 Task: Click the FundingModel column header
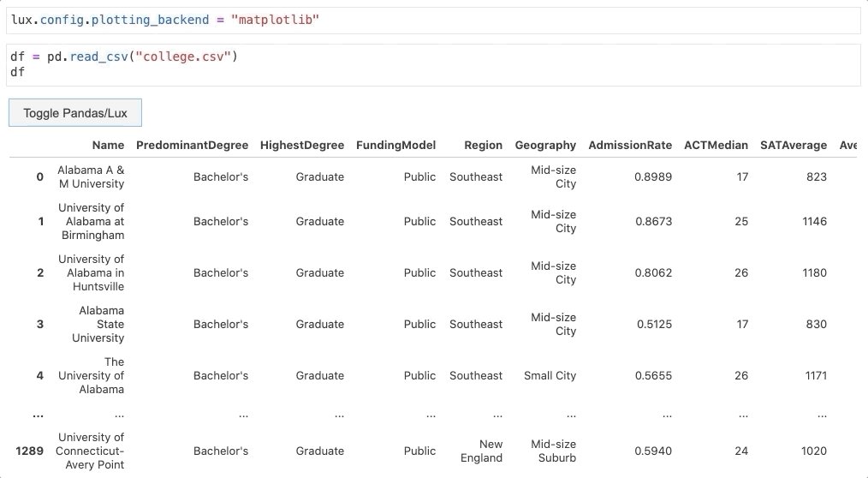(x=395, y=145)
